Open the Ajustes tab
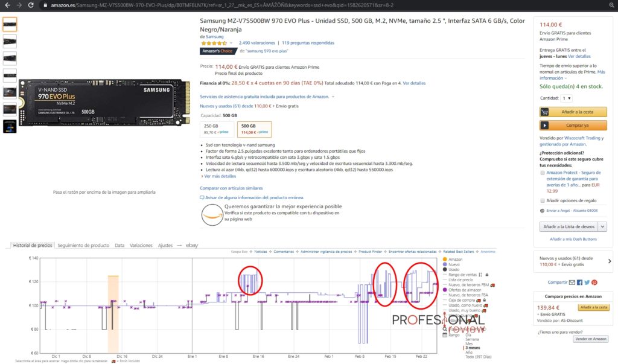 (165, 245)
